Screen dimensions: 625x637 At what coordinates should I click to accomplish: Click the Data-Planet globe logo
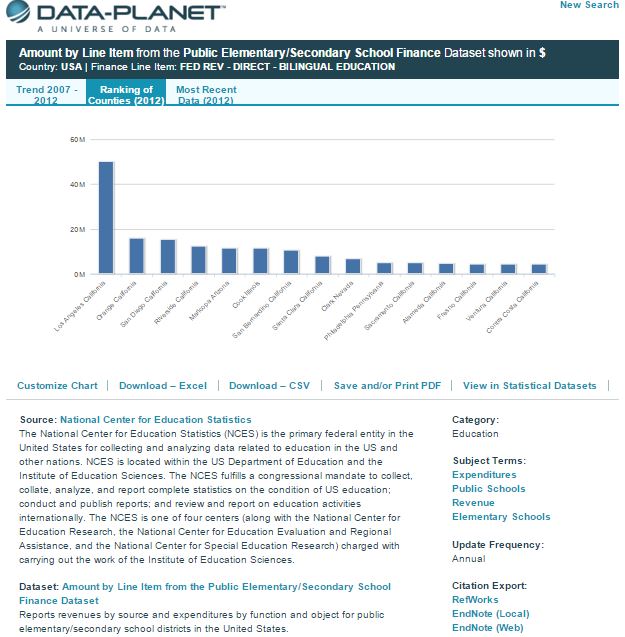point(18,11)
